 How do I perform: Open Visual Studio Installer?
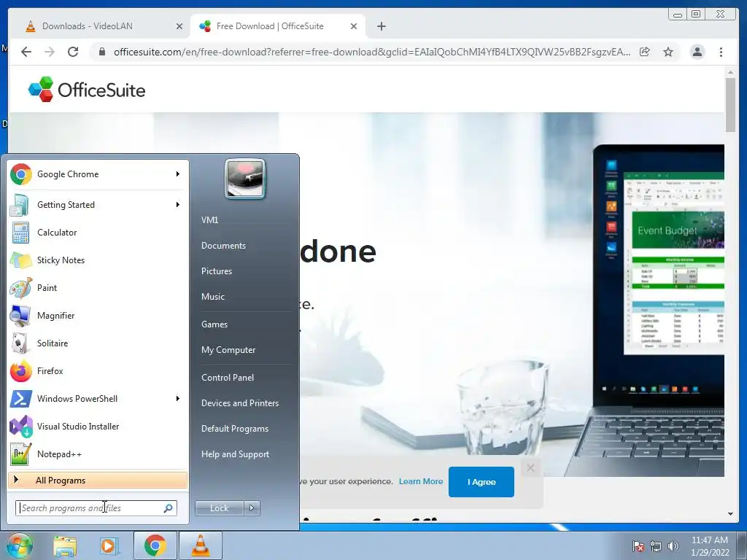(x=98, y=426)
